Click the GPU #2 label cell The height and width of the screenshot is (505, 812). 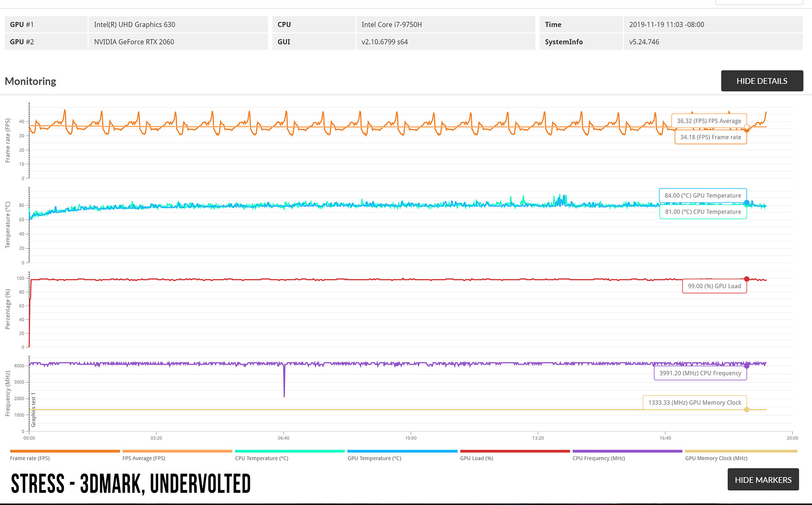[x=46, y=41]
